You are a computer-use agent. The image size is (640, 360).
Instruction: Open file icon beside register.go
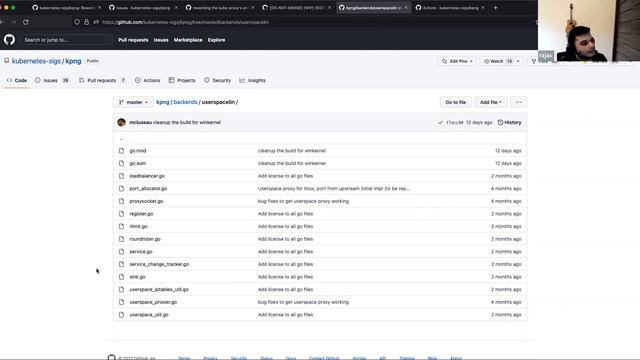[x=121, y=214]
